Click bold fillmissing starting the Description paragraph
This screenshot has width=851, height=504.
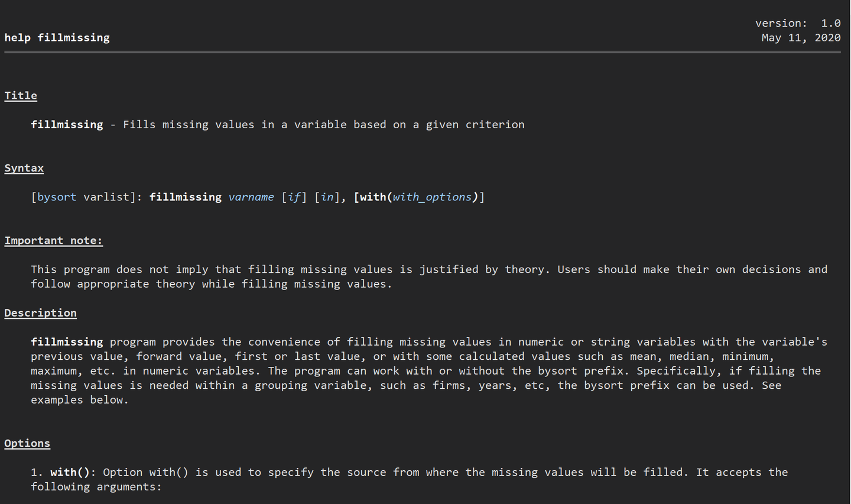(67, 342)
